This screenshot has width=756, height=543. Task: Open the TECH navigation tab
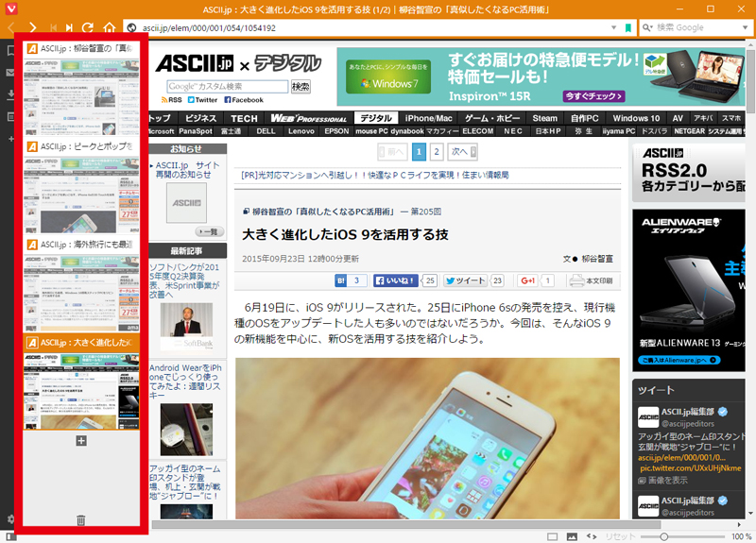tap(244, 118)
